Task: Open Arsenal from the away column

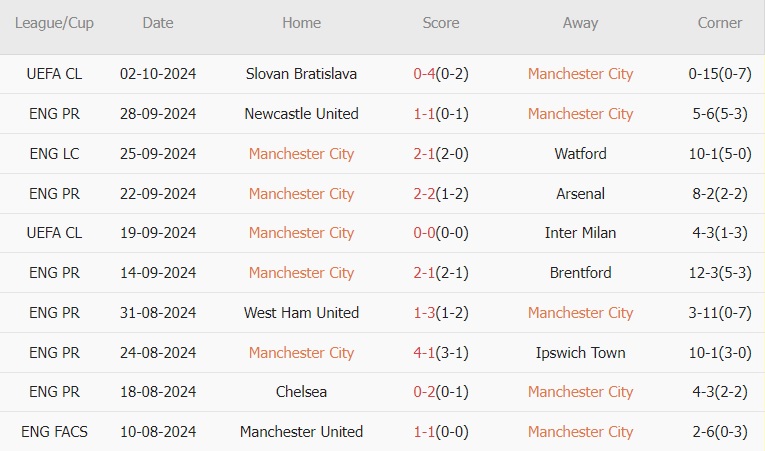Action: [x=580, y=194]
